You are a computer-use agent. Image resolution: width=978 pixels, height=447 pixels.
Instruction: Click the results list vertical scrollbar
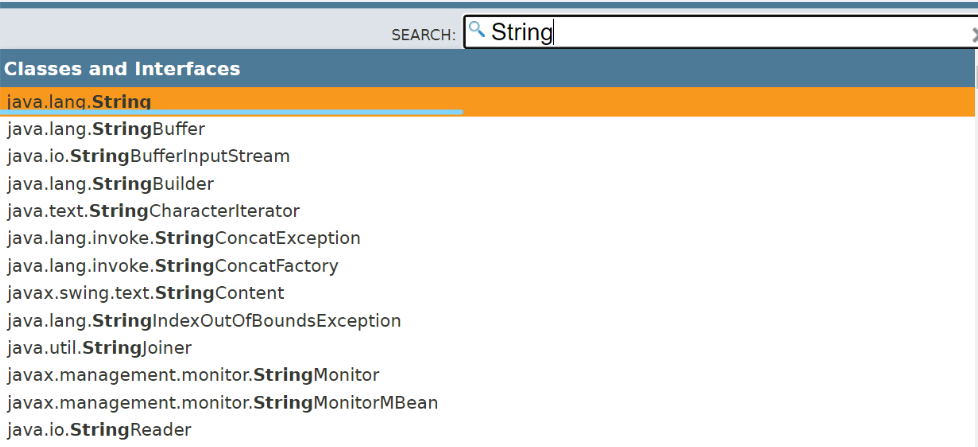pyautogui.click(x=975, y=250)
